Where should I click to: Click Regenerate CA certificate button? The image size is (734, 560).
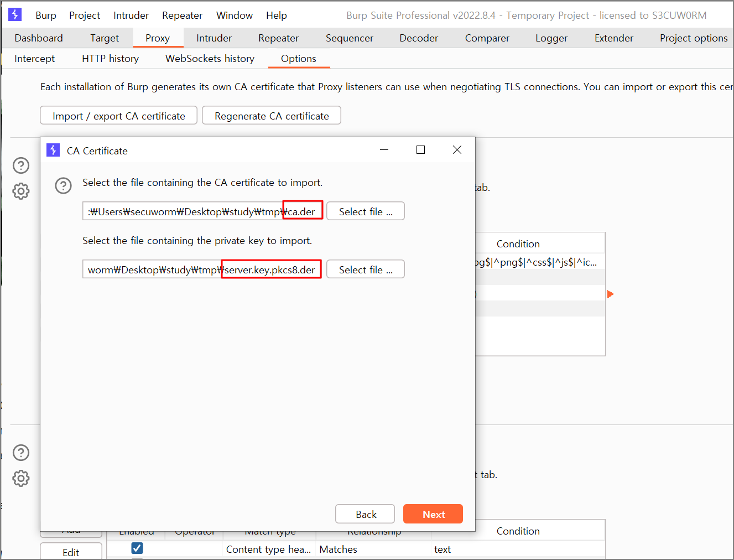pyautogui.click(x=272, y=116)
